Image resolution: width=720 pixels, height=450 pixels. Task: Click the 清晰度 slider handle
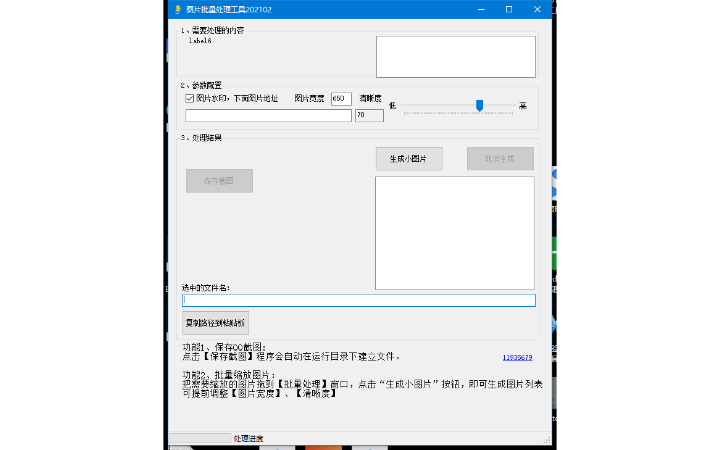tap(480, 105)
